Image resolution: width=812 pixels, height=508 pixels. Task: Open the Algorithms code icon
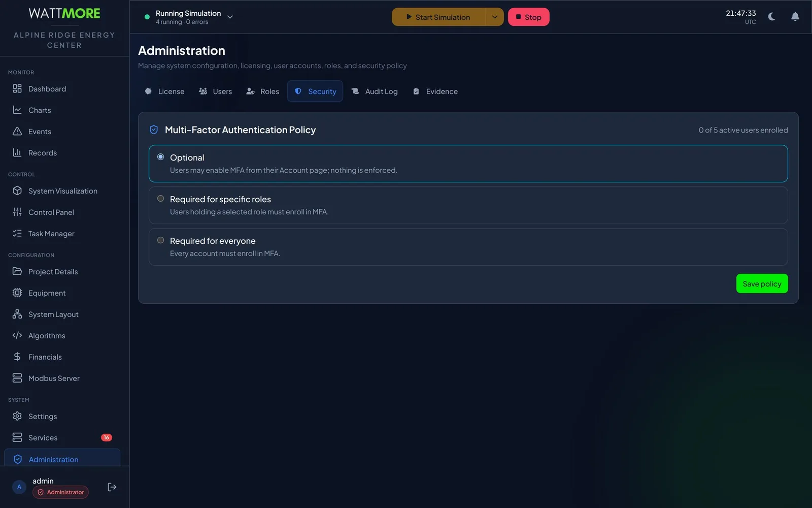tap(17, 336)
